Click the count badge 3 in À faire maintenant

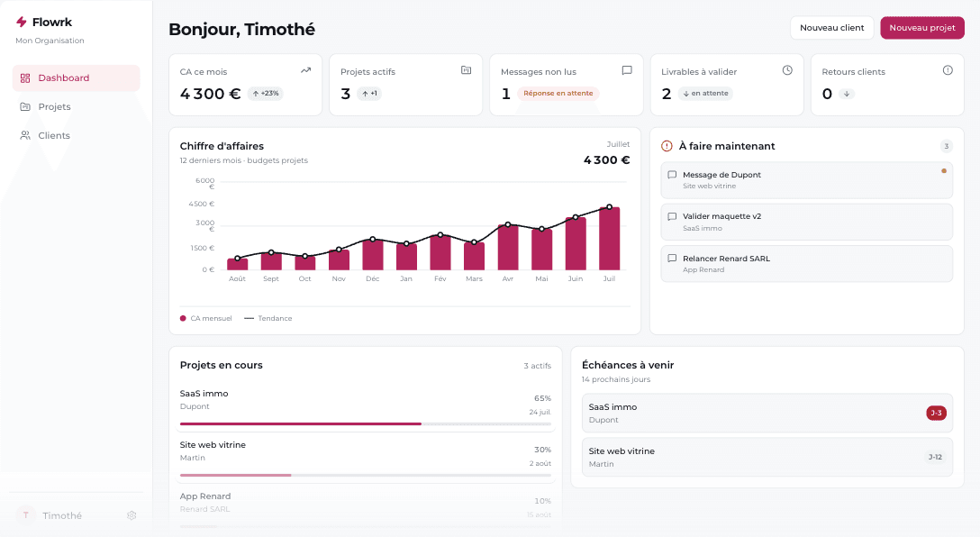click(x=947, y=146)
